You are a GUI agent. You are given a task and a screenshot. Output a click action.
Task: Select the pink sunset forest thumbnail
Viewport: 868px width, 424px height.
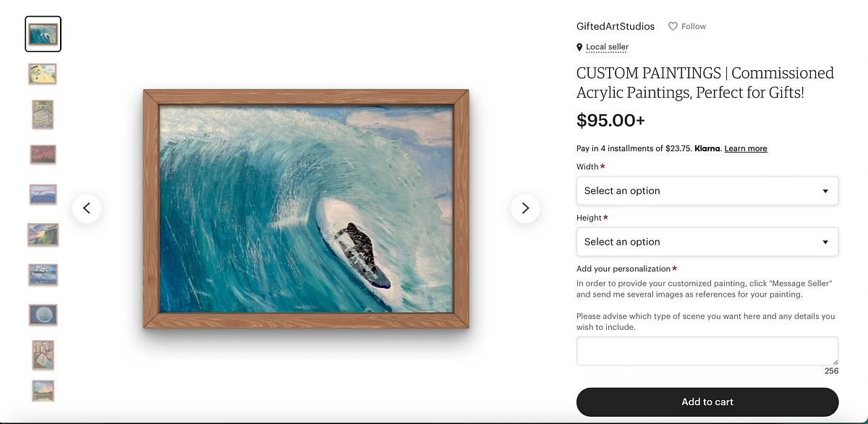click(x=43, y=154)
